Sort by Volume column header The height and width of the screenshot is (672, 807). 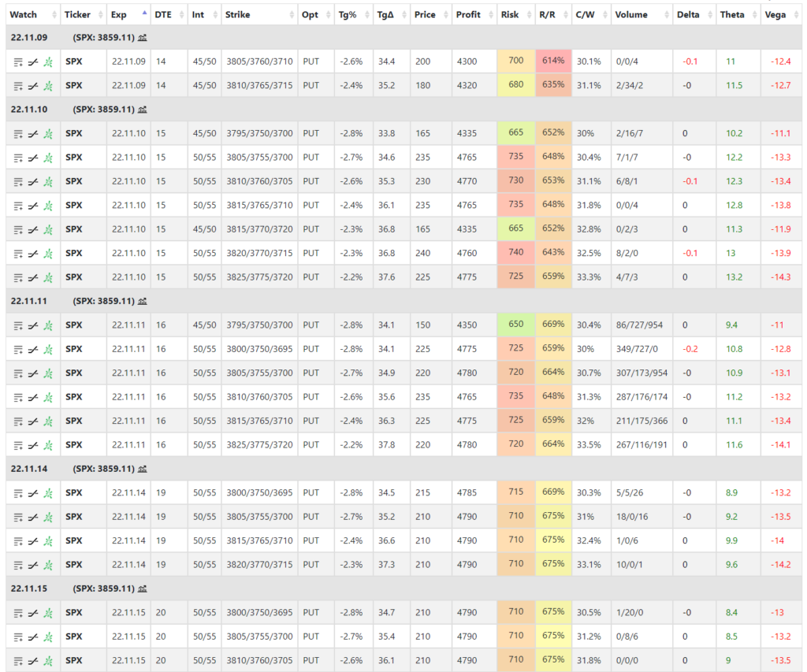tap(642, 15)
